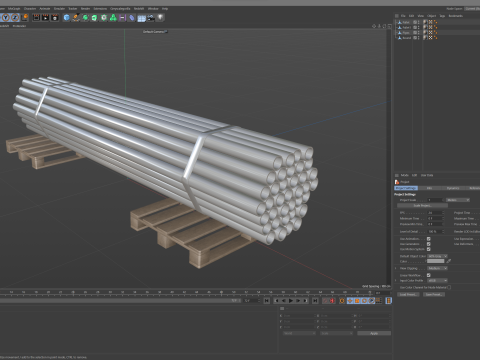480x360 pixels.
Task: Toggle the Z axis lock icon
Action: point(15,17)
